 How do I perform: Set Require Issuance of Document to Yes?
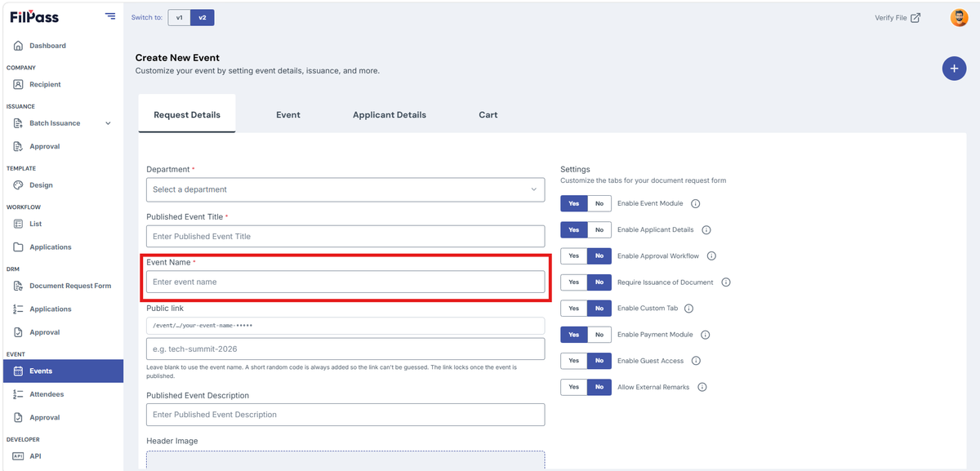point(574,282)
